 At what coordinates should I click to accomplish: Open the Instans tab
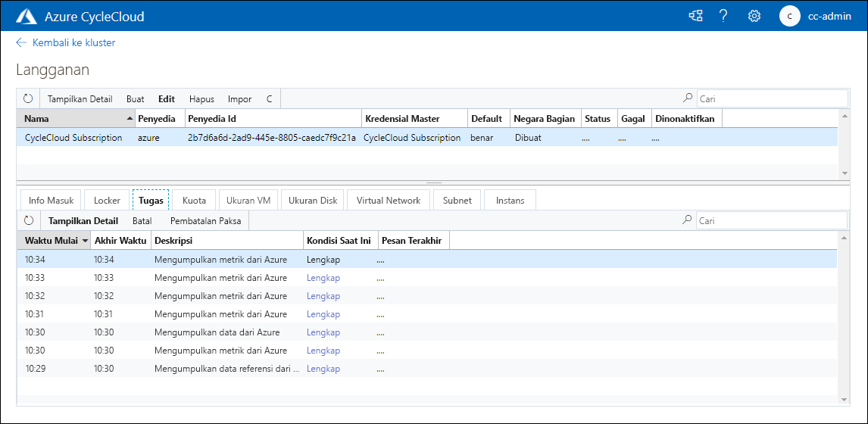[510, 201]
